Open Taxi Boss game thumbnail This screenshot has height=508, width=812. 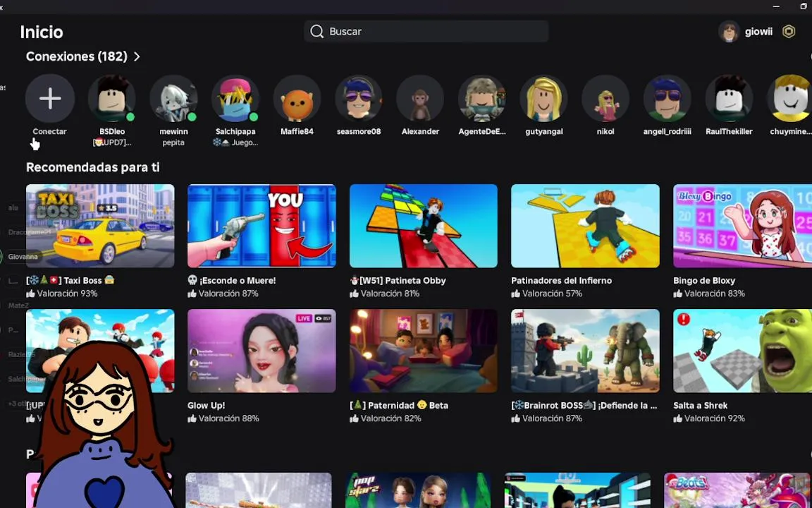point(100,226)
